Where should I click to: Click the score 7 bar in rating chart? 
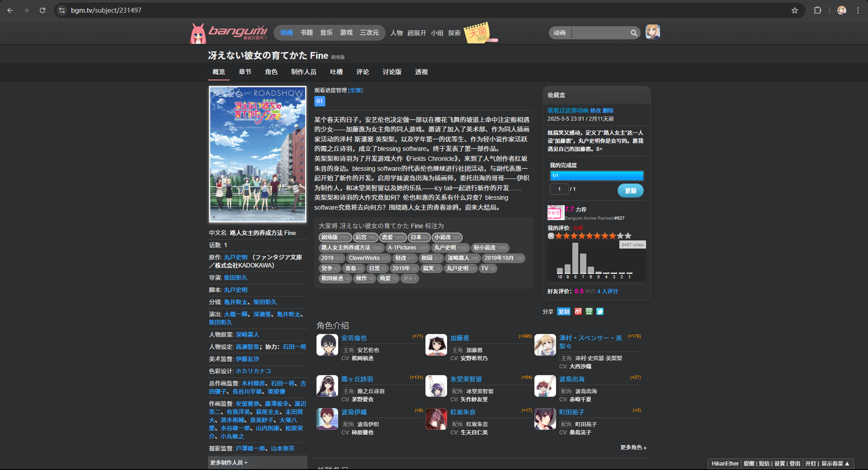pyautogui.click(x=583, y=263)
